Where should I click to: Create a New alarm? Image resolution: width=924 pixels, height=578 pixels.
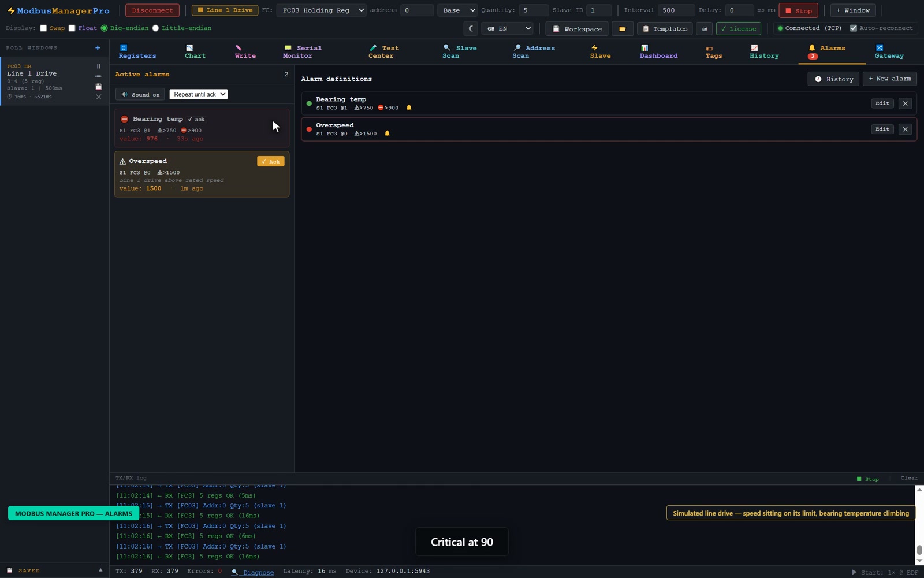889,79
